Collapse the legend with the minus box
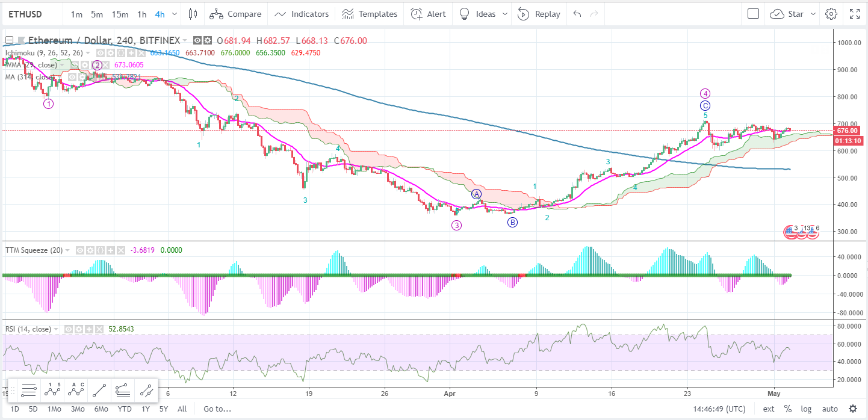Image resolution: width=868 pixels, height=420 pixels. click(9, 40)
